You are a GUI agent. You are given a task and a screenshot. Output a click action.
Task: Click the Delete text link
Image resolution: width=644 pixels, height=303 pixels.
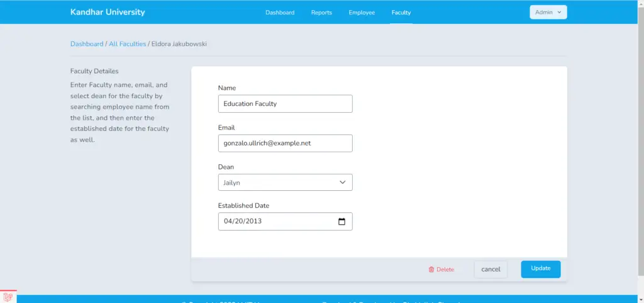[x=445, y=270]
